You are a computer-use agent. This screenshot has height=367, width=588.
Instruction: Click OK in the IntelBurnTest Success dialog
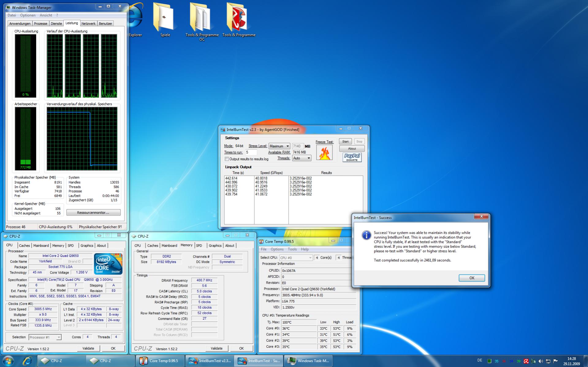point(472,278)
